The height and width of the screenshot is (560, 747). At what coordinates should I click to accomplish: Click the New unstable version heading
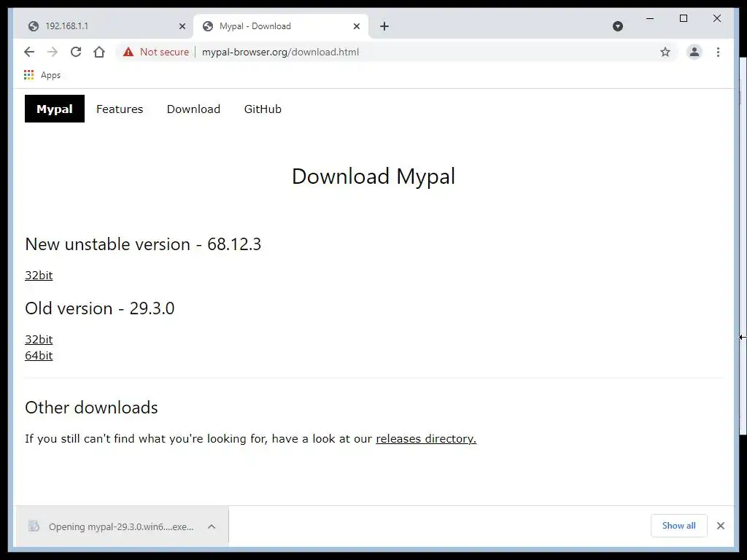click(143, 244)
